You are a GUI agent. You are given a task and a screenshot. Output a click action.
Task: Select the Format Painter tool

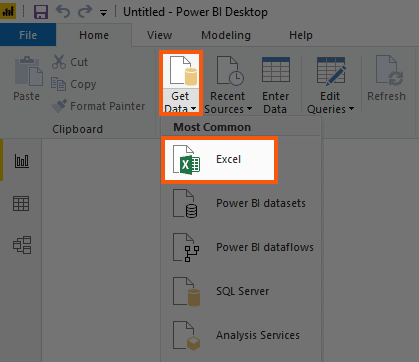click(98, 106)
